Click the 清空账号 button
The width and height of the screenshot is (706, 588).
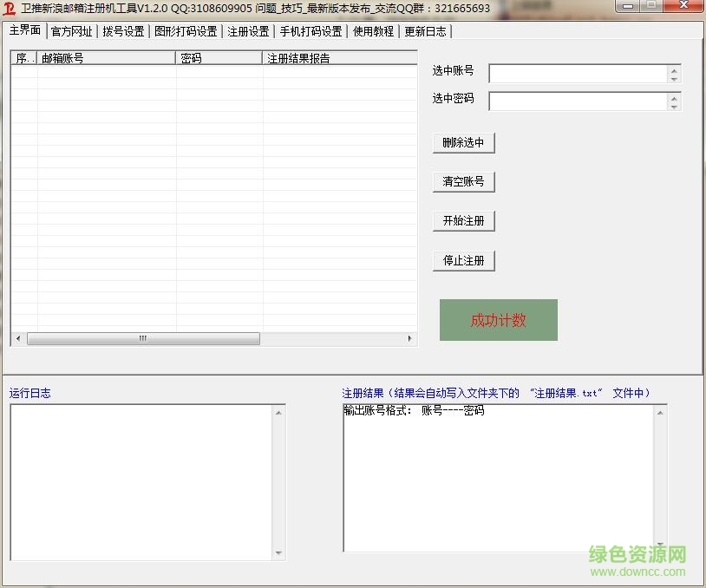(x=463, y=181)
